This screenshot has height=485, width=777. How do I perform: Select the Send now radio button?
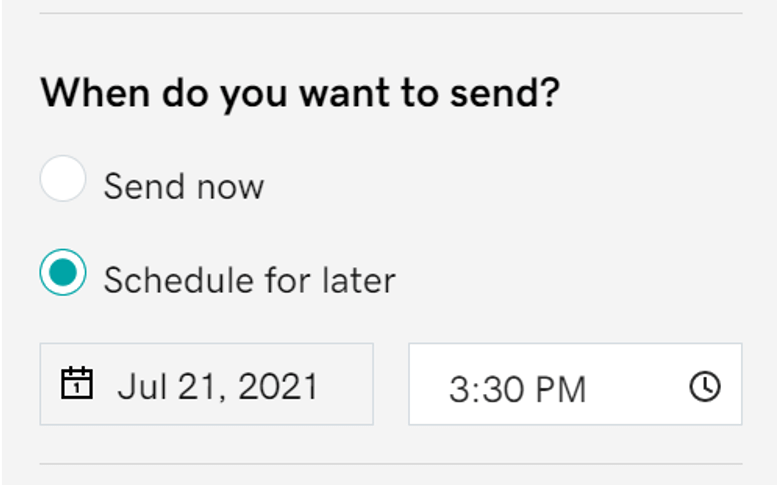coord(63,178)
